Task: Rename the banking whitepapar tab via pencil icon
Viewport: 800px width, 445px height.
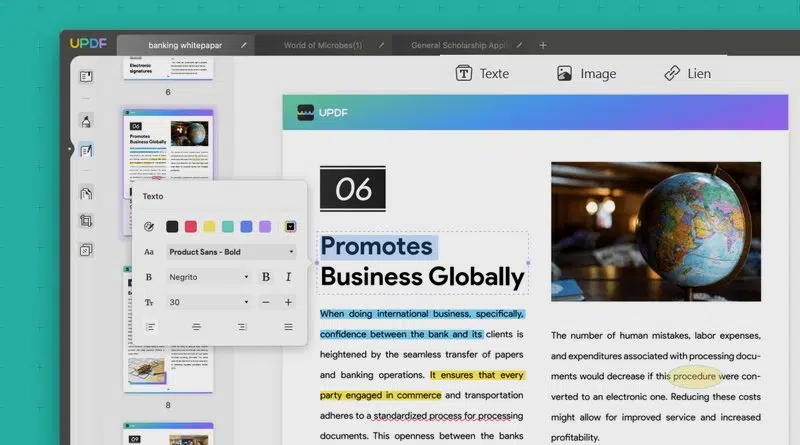Action: [244, 45]
